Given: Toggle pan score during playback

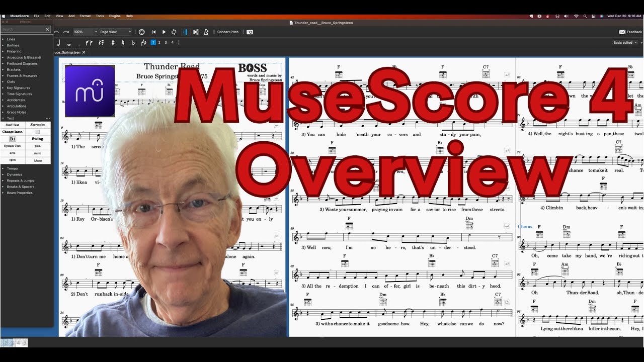Looking at the screenshot, I should (196, 32).
